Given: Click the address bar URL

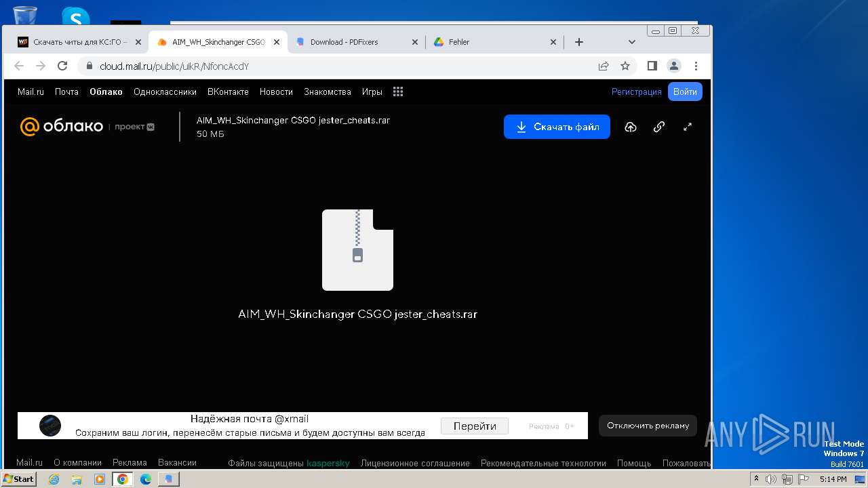Looking at the screenshot, I should (174, 66).
